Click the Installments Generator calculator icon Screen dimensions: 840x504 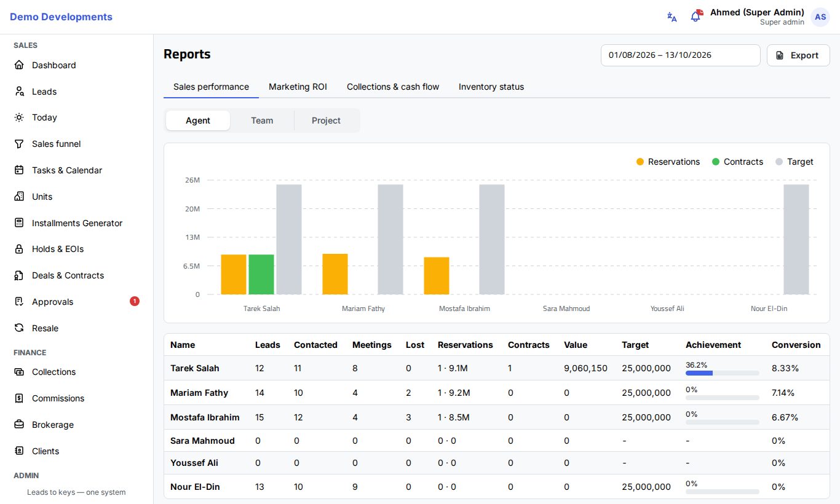pyautogui.click(x=19, y=223)
